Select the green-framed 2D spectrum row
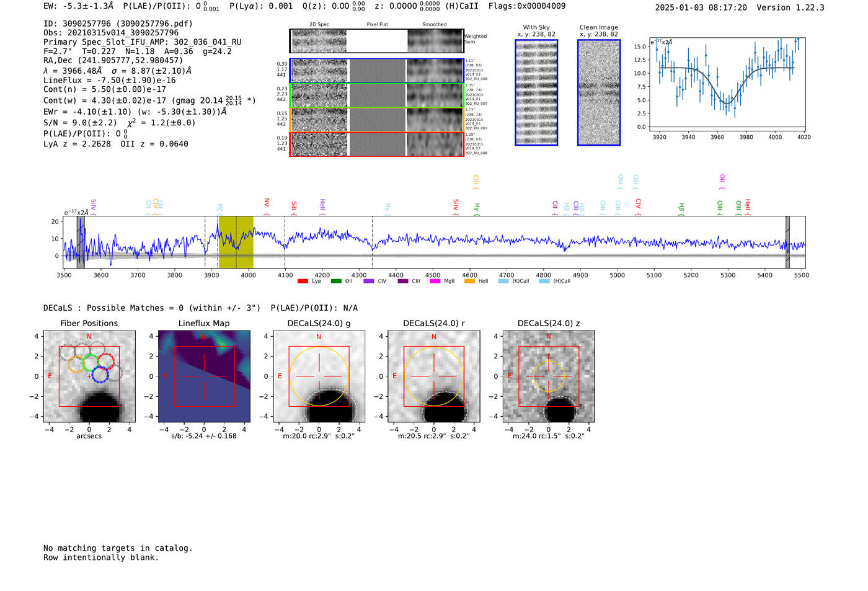Screen dimensions: 868x591 click(x=377, y=95)
